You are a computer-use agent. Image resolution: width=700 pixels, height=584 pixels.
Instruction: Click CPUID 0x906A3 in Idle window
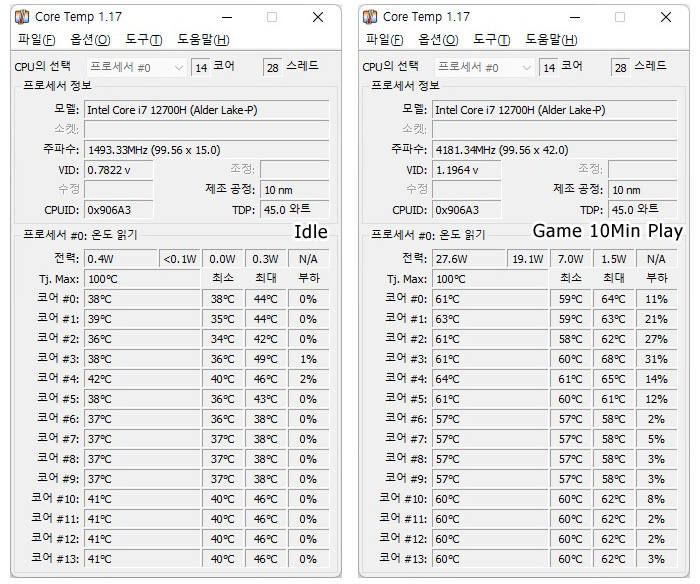tap(119, 210)
